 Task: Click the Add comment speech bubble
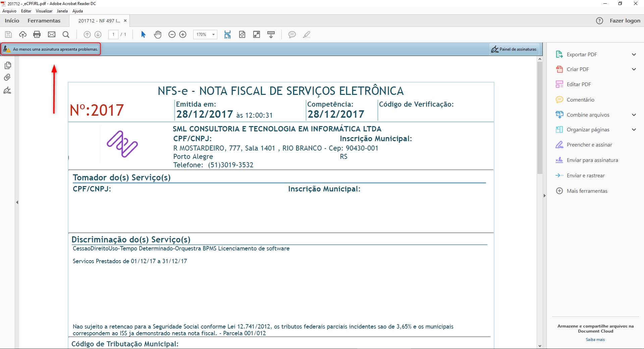point(292,35)
